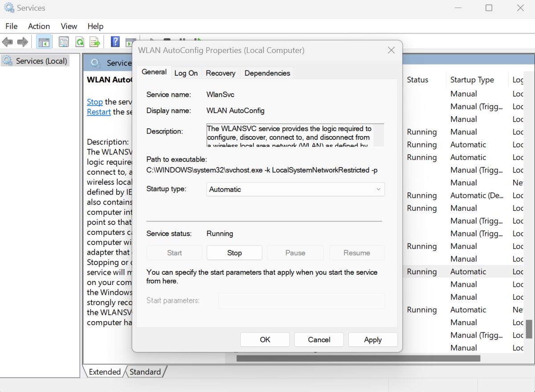
Task: Close the WLAN AutoConfig Properties dialog
Action: 391,50
